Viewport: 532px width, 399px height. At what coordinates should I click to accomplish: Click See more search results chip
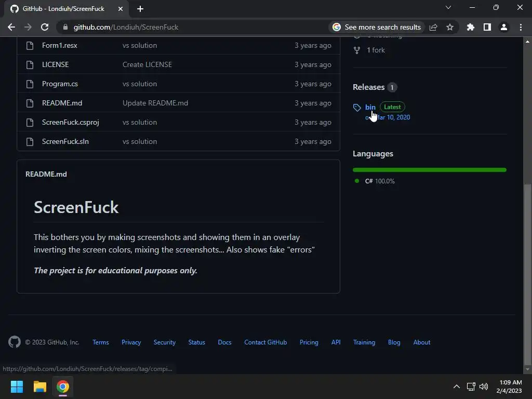point(377,27)
